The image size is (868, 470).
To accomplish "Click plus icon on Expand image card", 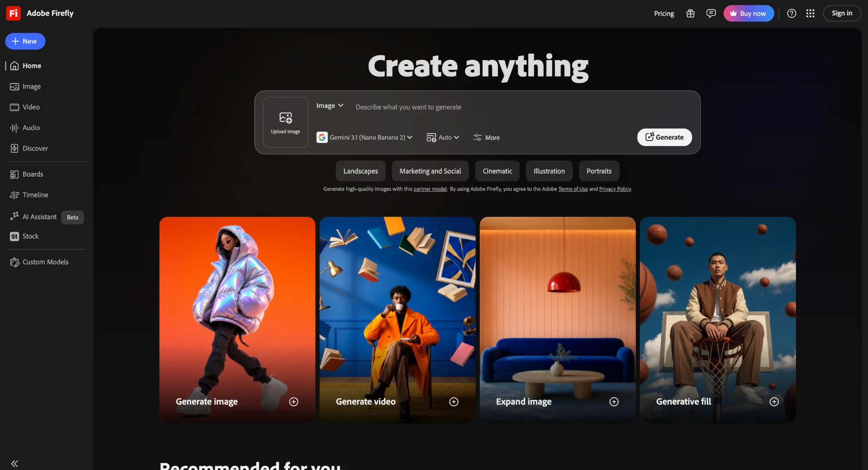I will tap(614, 402).
